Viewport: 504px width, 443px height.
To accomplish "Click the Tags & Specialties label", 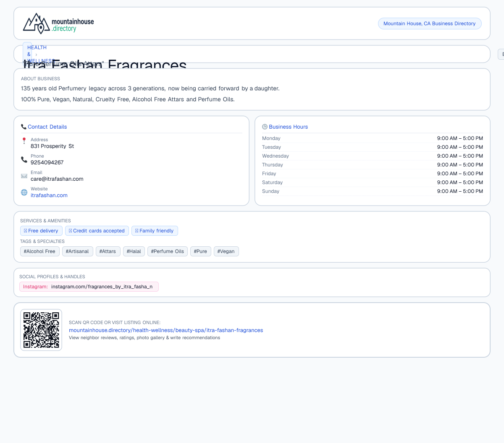I will pos(42,241).
